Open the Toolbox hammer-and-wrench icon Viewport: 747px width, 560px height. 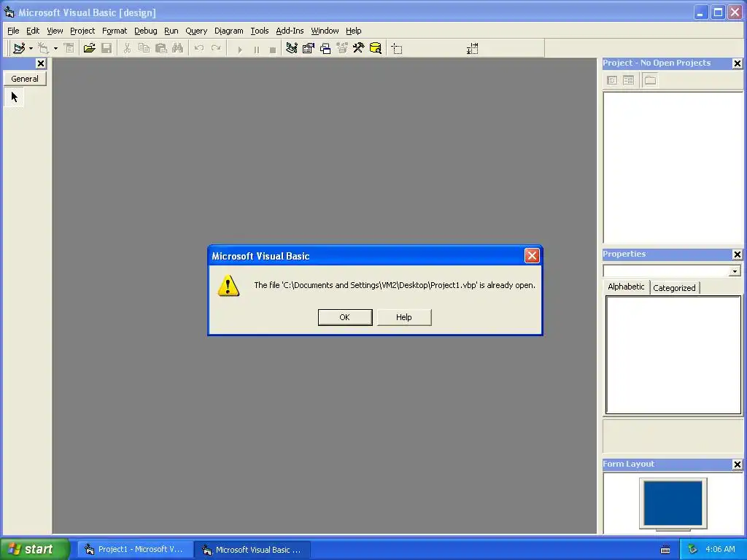pyautogui.click(x=358, y=48)
